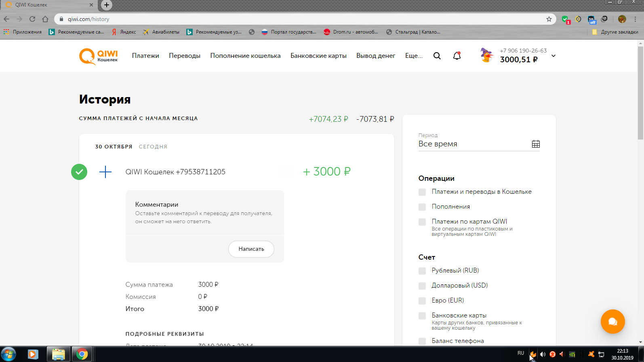Open the Еще... navigation dropdown
This screenshot has width=644, height=362.
click(x=414, y=56)
